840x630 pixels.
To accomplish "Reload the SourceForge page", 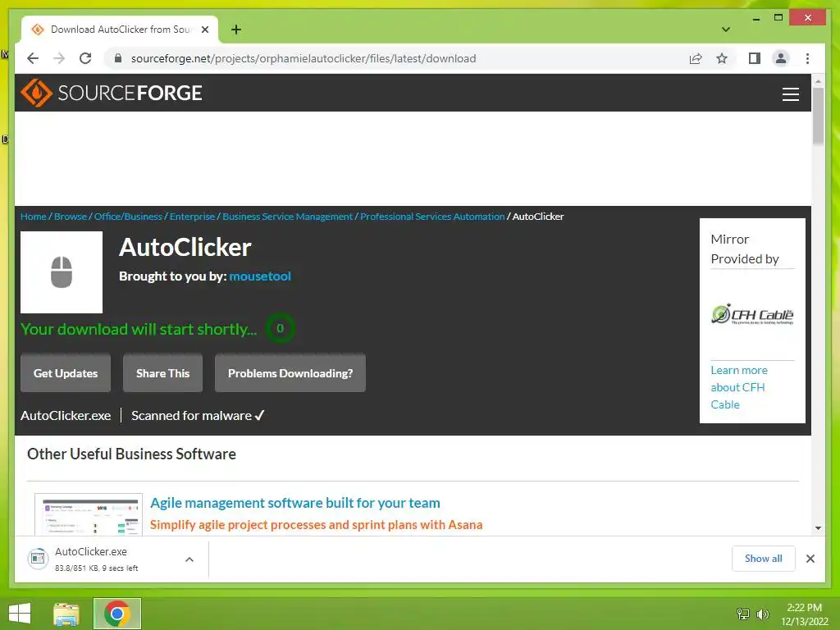I will (85, 58).
